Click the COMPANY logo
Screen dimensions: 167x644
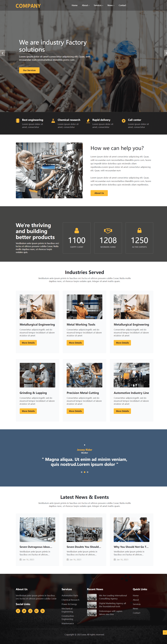tap(28, 6)
